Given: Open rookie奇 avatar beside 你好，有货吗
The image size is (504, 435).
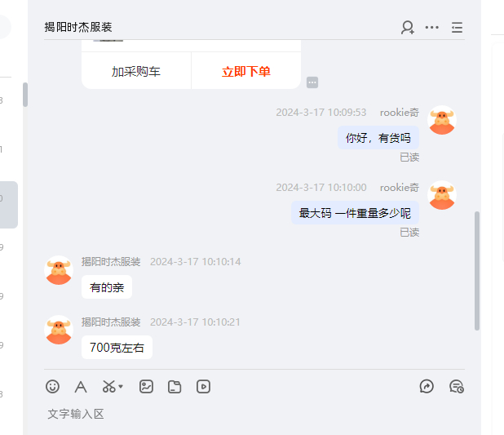Looking at the screenshot, I should 442,120.
